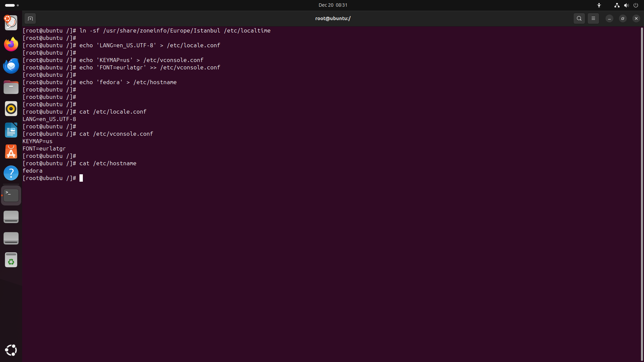The height and width of the screenshot is (362, 644).
Task: Show applications grid with Ubuntu logo
Action: (11, 350)
